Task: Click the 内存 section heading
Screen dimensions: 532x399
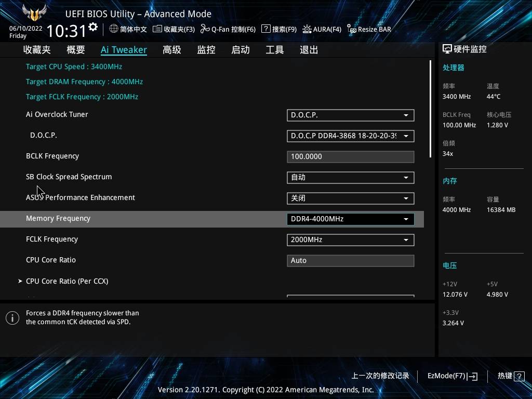Action: click(449, 181)
